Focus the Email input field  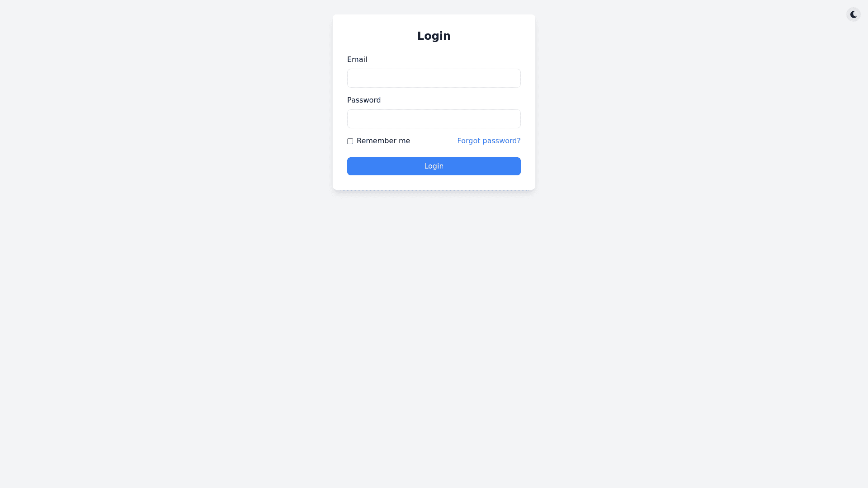[434, 78]
